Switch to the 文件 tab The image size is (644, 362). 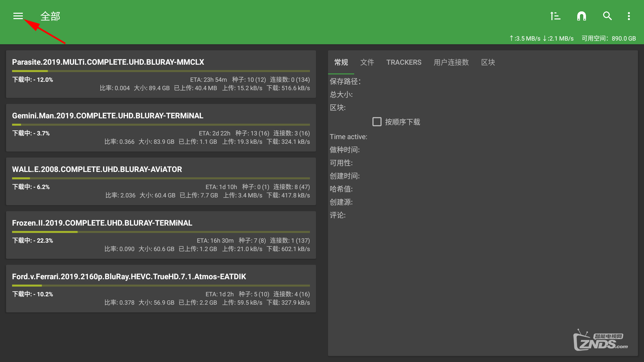tap(367, 62)
